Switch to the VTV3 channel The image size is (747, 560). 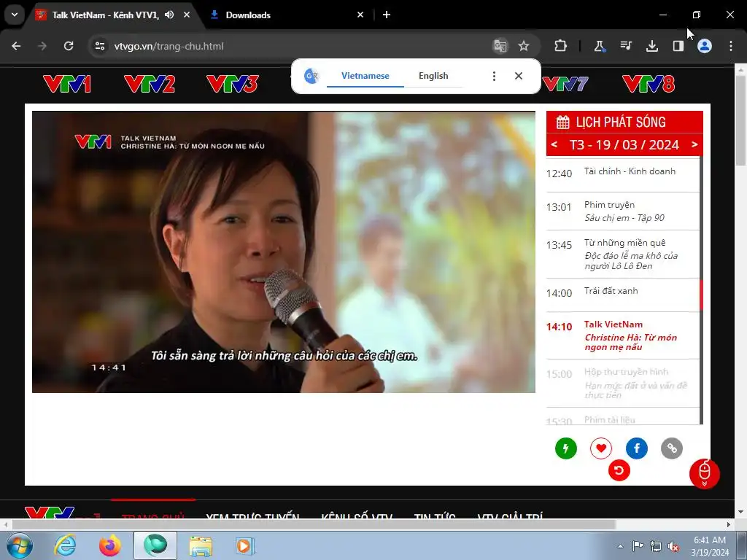point(233,85)
